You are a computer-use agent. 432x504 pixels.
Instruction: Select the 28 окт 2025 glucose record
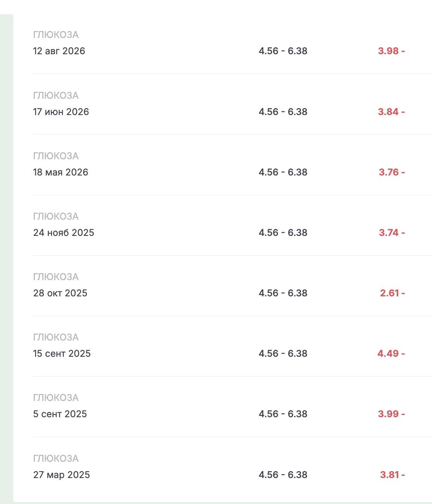(x=232, y=286)
